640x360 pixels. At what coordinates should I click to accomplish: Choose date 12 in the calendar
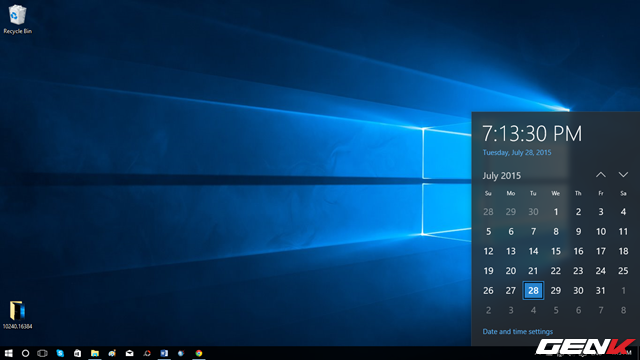[488, 251]
